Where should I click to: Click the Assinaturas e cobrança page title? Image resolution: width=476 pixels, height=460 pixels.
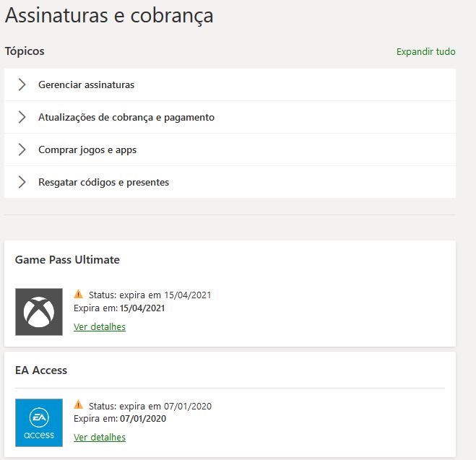(x=109, y=15)
